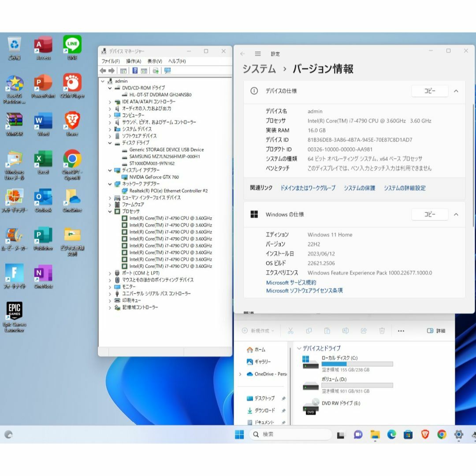Image resolution: width=476 pixels, height=476 pixels.
Task: Collapse プロセッサ tree node
Action: [110, 211]
